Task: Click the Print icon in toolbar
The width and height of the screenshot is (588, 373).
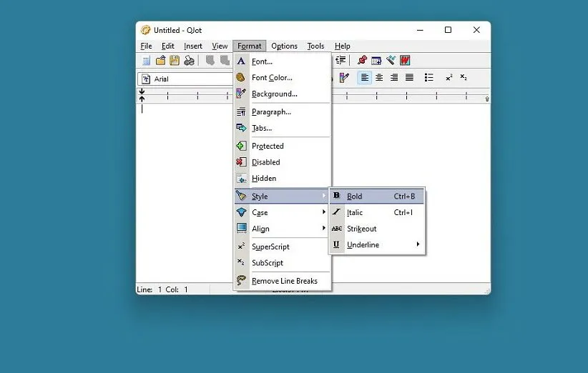Action: pyautogui.click(x=189, y=61)
